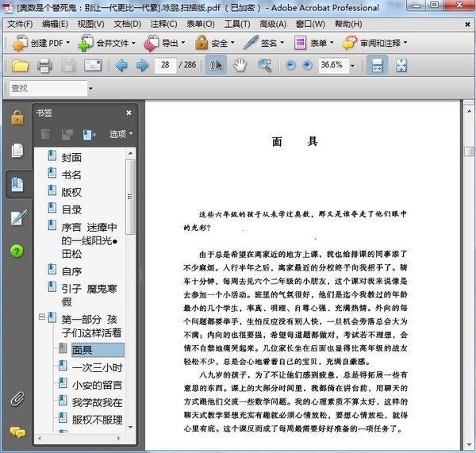Open the Signatures panel using the pen icon

click(x=17, y=217)
